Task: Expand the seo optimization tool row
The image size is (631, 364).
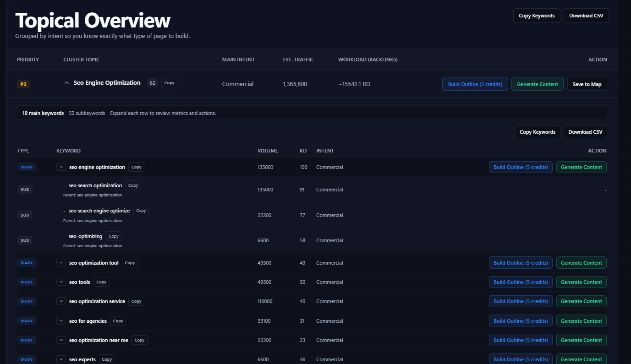Action: (x=61, y=263)
